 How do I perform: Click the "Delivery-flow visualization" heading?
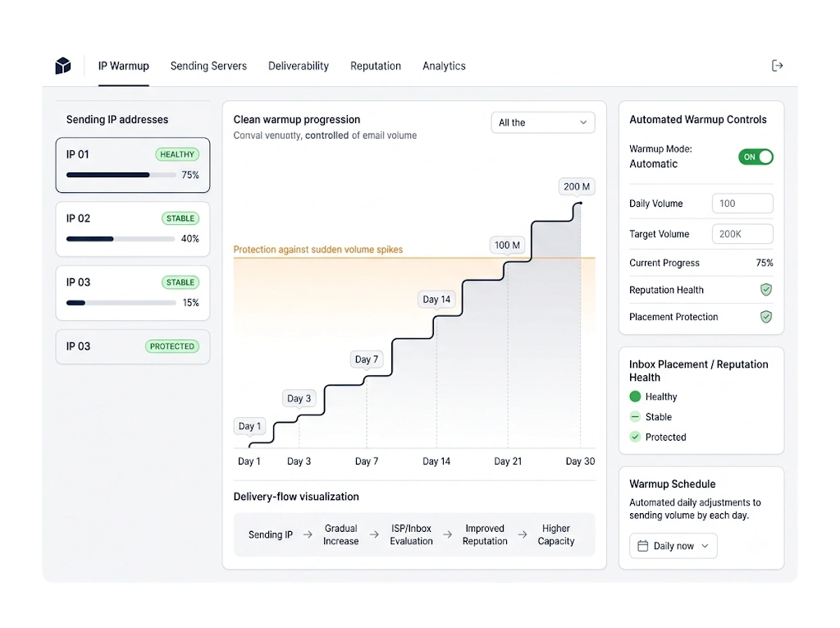[296, 497]
